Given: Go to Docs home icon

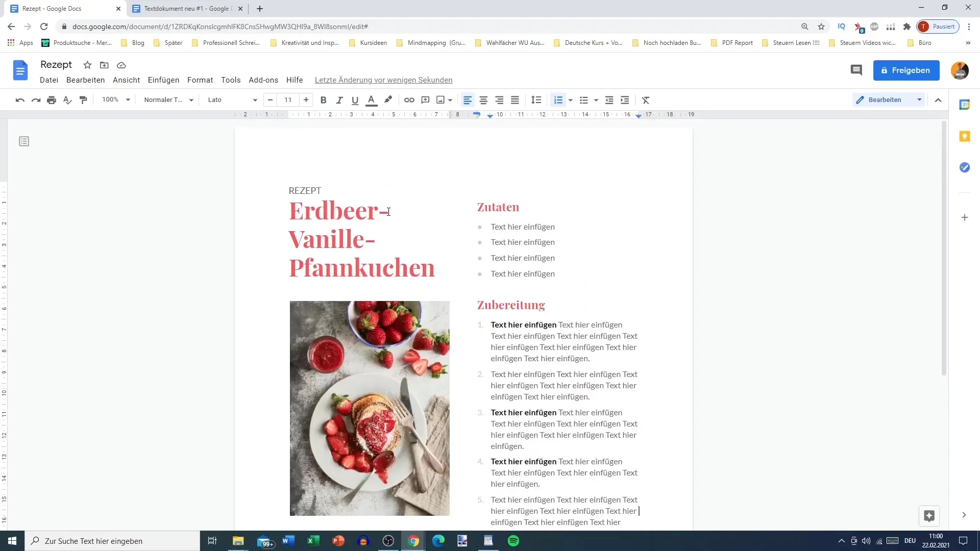Looking at the screenshot, I should [20, 70].
